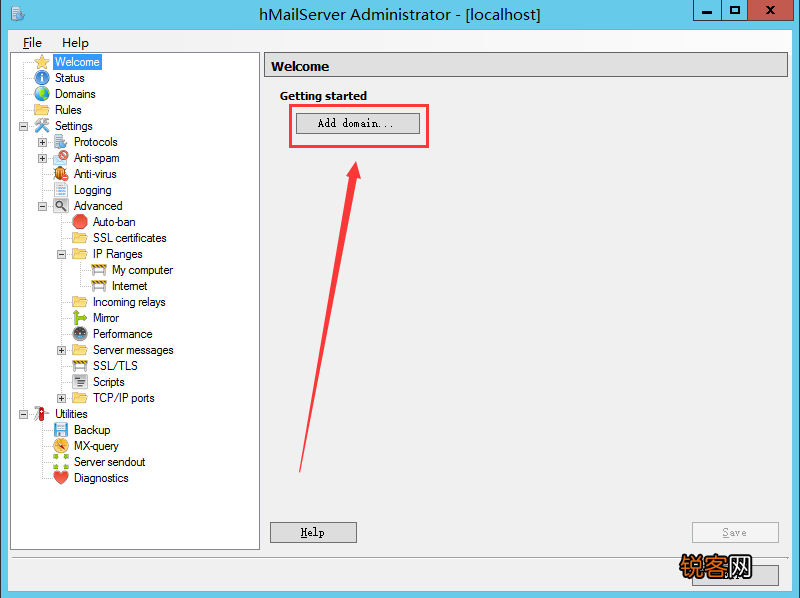Image resolution: width=800 pixels, height=598 pixels.
Task: Click the TCP/IP ports folder icon
Action: [80, 398]
